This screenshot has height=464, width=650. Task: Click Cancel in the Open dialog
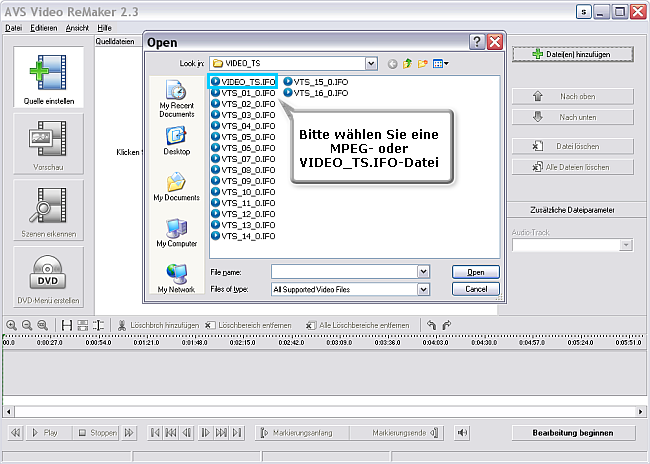(x=476, y=289)
